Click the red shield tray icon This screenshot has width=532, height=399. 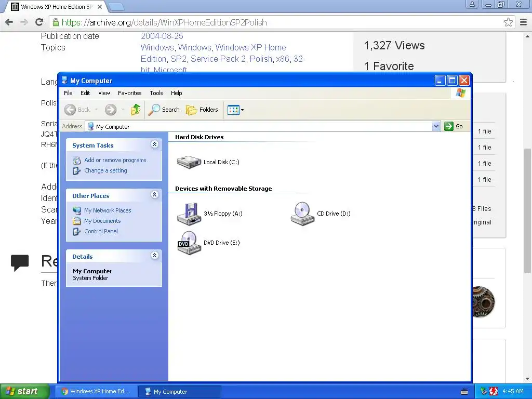pyautogui.click(x=494, y=391)
